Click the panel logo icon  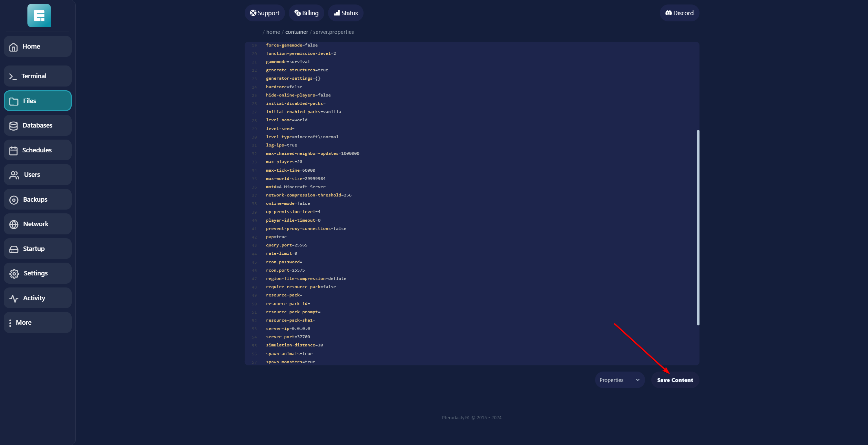point(39,16)
